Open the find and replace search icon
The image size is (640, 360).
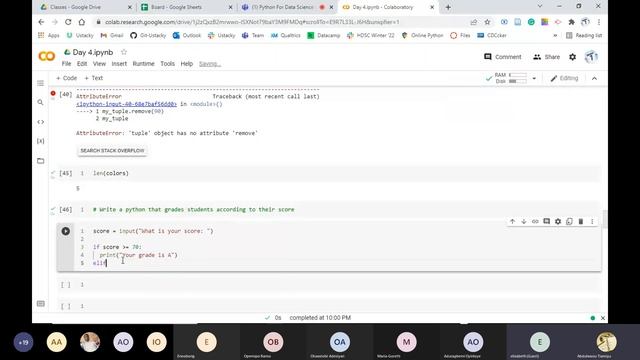(40, 102)
